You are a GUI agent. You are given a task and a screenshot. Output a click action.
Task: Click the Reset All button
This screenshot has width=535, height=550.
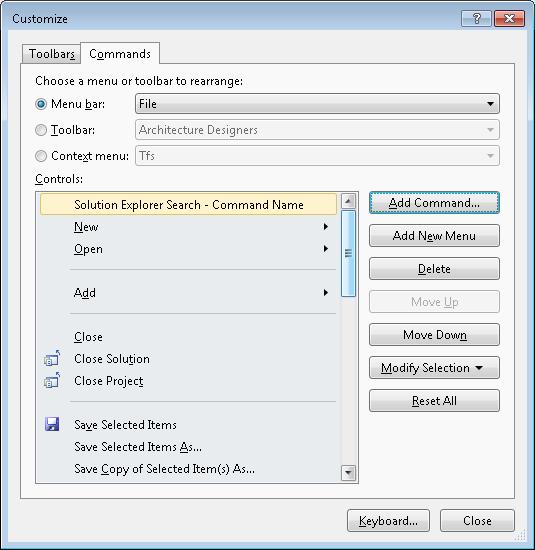[x=434, y=401]
